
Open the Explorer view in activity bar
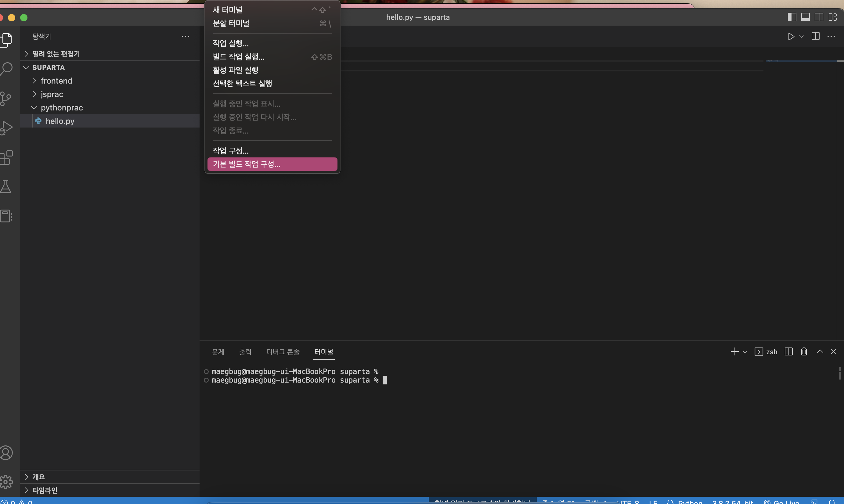[x=6, y=40]
